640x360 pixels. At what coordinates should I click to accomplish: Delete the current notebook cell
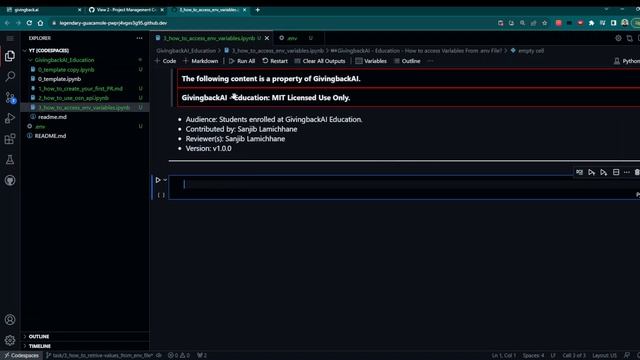point(637,172)
